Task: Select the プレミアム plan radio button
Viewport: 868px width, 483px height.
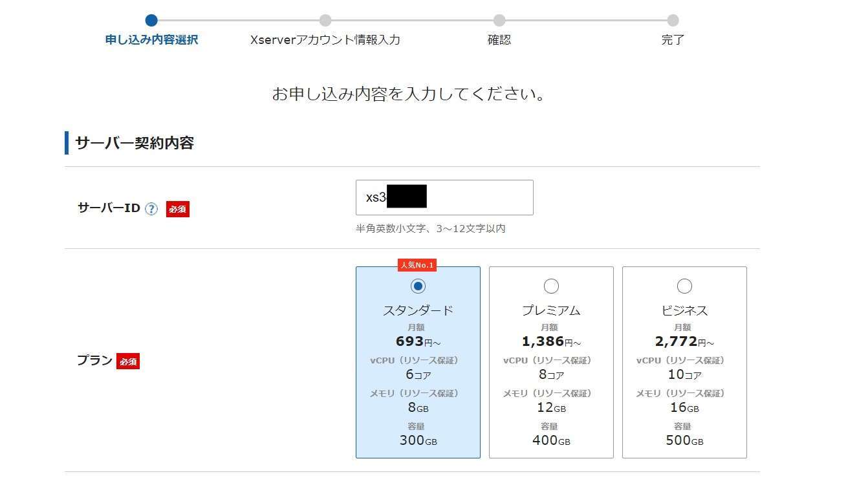Action: tap(551, 286)
